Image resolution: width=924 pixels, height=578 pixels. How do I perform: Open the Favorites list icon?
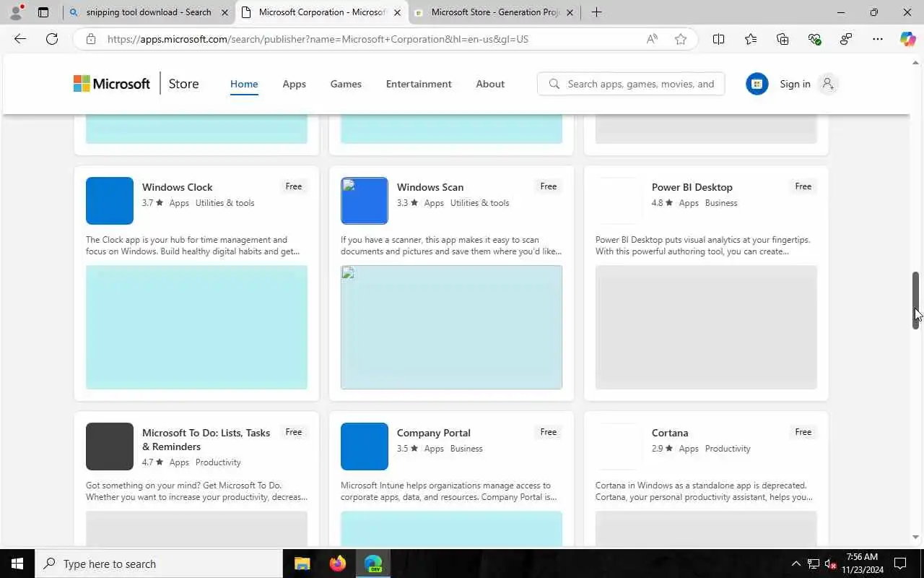point(751,39)
